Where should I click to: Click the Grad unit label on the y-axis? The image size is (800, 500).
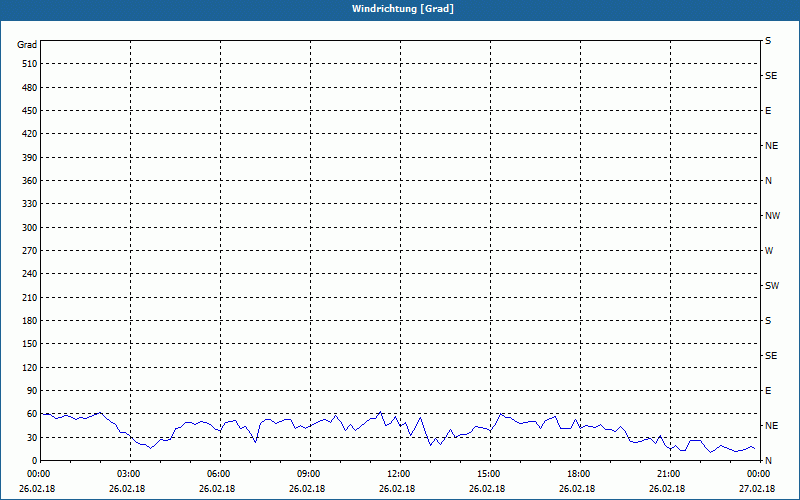click(27, 45)
